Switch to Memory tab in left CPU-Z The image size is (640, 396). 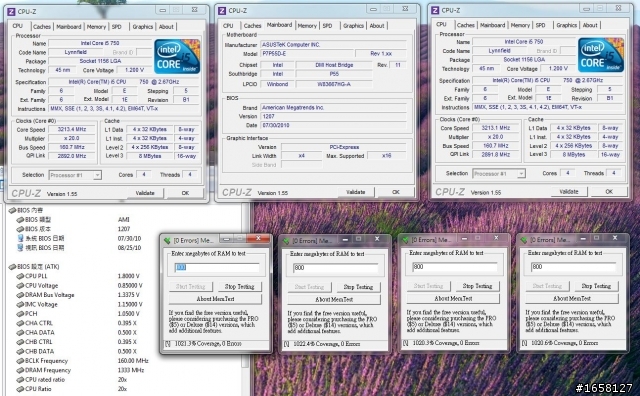click(96, 27)
